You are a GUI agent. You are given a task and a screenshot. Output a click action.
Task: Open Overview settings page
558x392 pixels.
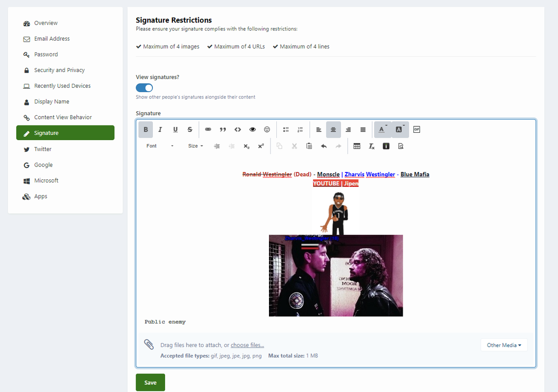tap(65, 23)
